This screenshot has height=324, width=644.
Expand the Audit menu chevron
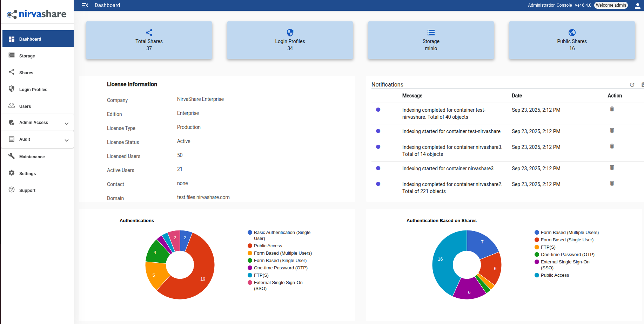(67, 140)
